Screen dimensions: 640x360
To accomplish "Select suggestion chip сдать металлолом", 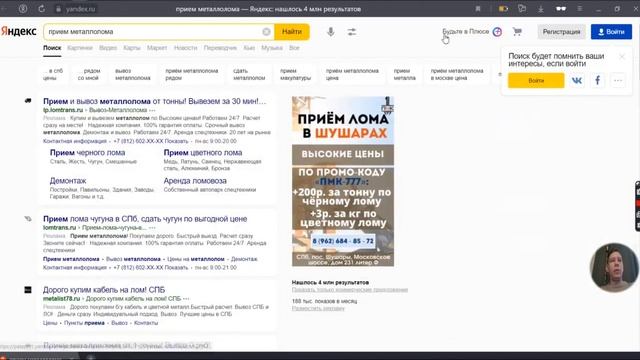I will 249,74.
